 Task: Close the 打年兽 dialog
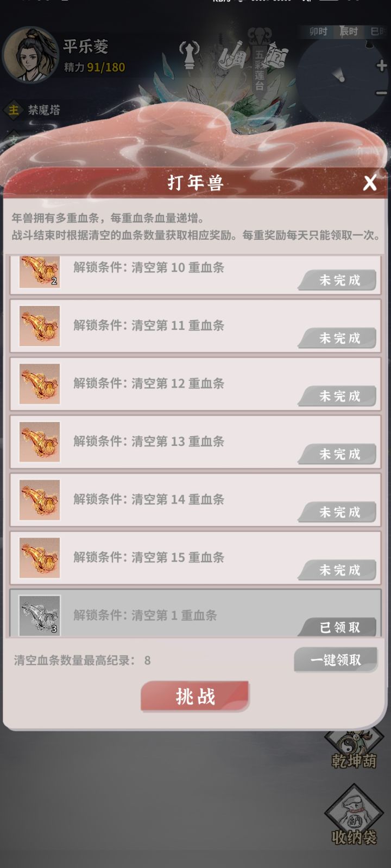[x=370, y=183]
